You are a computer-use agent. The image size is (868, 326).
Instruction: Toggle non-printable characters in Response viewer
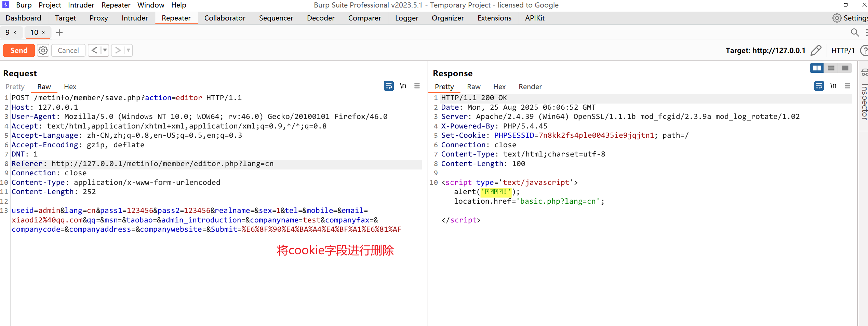click(x=833, y=86)
